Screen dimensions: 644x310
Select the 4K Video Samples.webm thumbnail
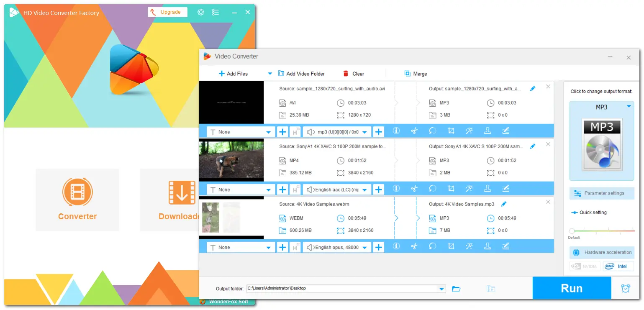pyautogui.click(x=231, y=218)
